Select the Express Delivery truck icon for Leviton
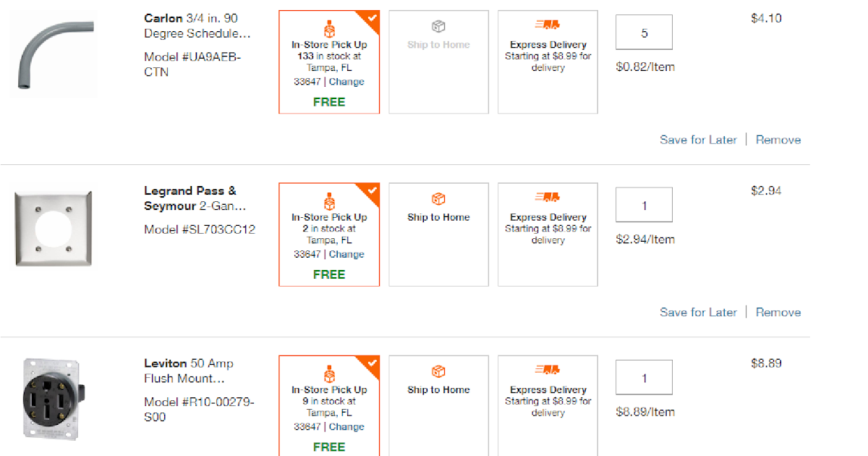868x456 pixels. 548,370
